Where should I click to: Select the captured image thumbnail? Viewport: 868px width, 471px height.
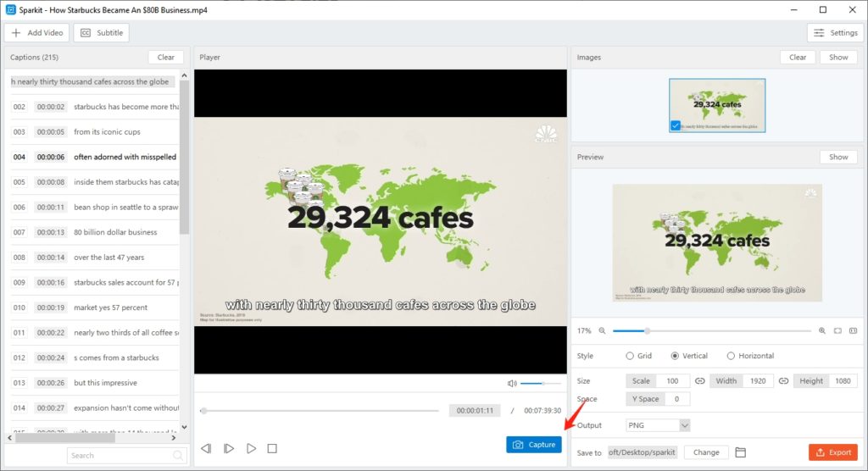717,105
